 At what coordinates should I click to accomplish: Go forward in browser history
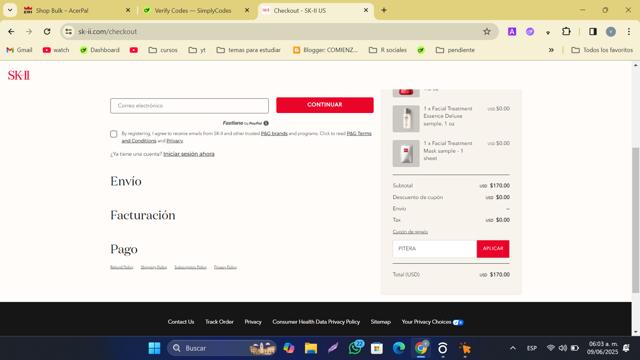(29, 31)
